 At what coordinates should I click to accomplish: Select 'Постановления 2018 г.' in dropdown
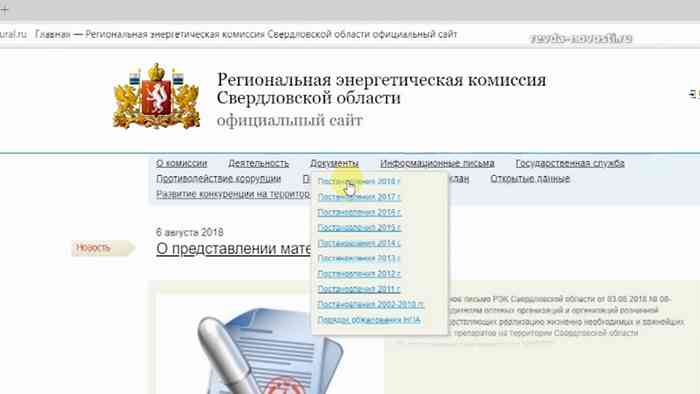359,181
